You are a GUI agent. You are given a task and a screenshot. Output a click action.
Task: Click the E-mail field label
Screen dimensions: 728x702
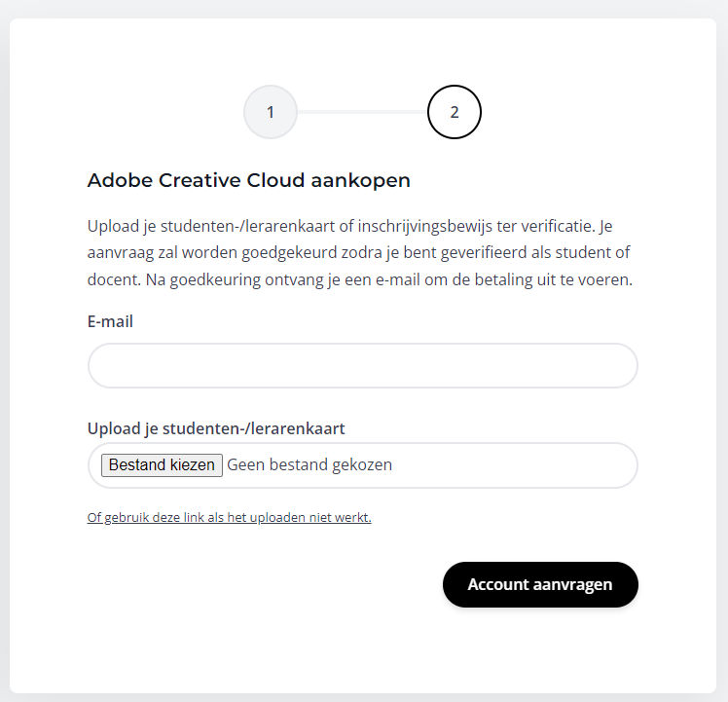[x=110, y=321]
